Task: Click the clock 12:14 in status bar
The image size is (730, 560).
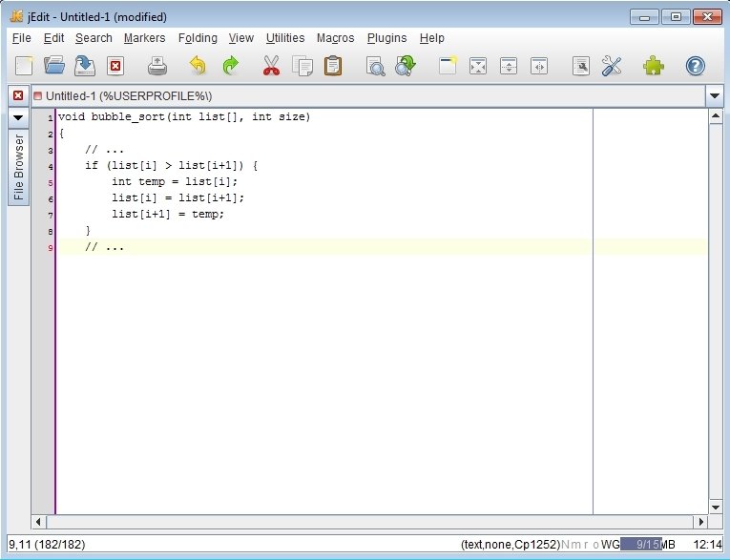Action: [707, 544]
